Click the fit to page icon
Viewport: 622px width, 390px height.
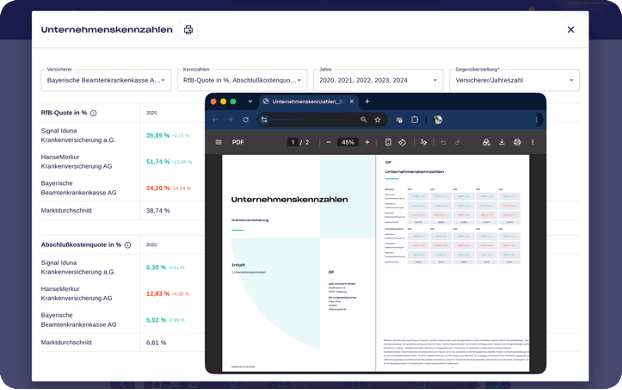coord(388,142)
